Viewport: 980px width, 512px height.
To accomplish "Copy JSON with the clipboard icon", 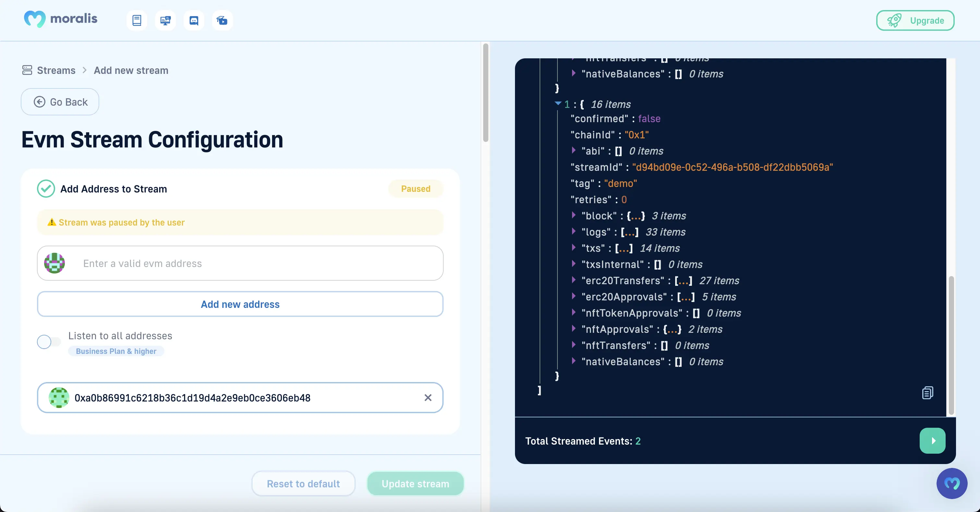I will [x=927, y=393].
